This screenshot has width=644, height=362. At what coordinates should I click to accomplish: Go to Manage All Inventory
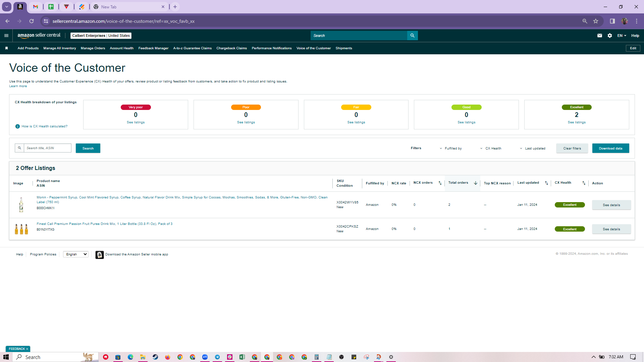(60, 48)
